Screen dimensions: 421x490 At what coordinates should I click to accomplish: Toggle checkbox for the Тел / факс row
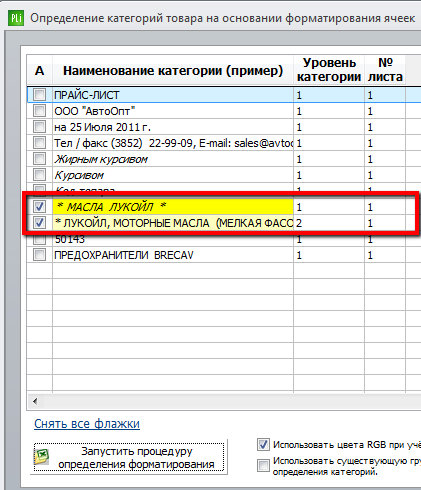click(x=39, y=143)
